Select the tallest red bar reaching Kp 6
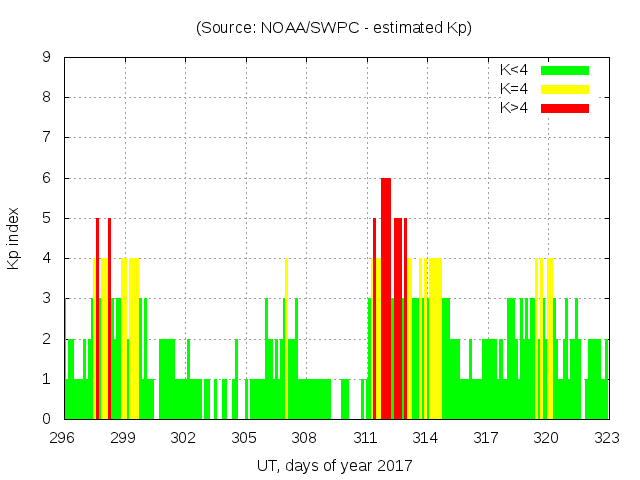Image resolution: width=640 pixels, height=480 pixels. point(386,298)
